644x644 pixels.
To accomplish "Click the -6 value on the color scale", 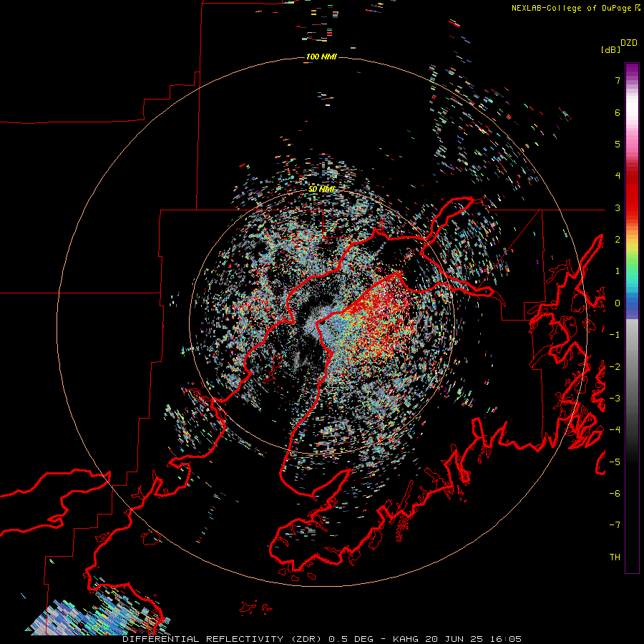I will click(x=615, y=494).
